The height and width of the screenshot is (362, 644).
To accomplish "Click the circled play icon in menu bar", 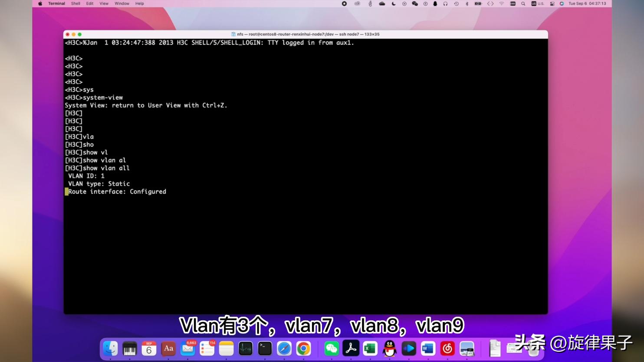I will 404,3.
